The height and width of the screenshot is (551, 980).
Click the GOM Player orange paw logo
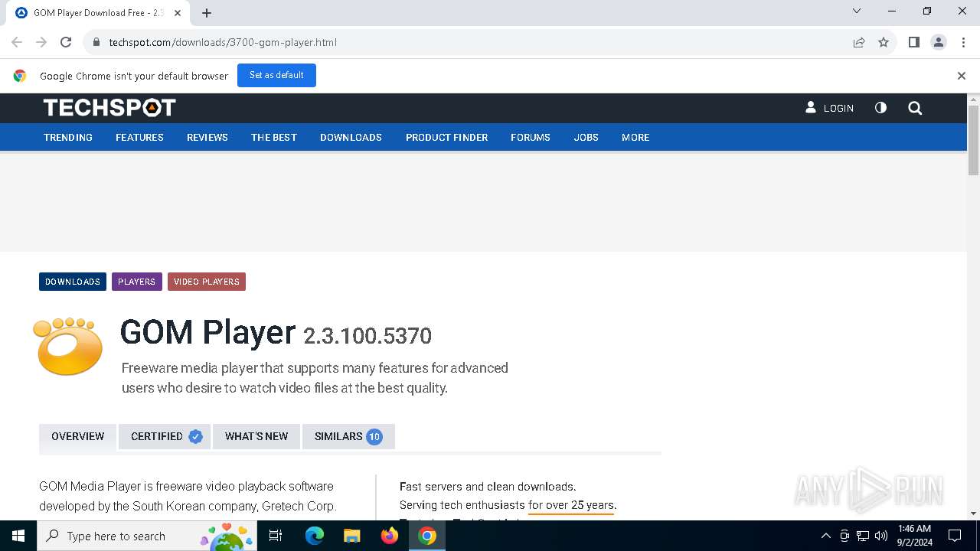pyautogui.click(x=68, y=346)
